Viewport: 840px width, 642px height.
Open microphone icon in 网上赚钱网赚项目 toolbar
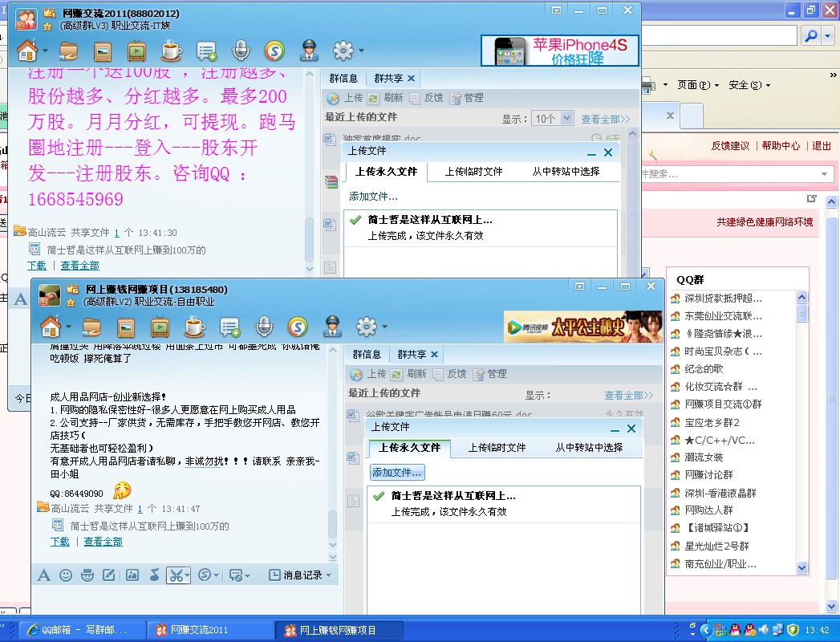click(x=264, y=327)
